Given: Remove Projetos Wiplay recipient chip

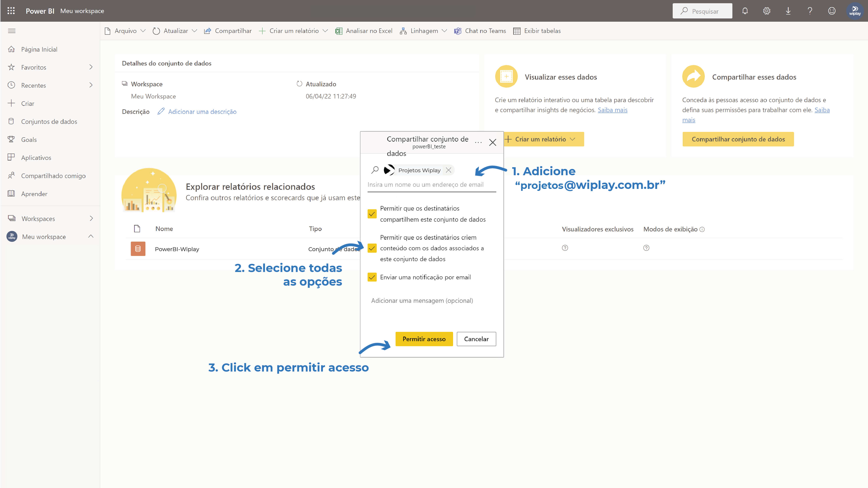Looking at the screenshot, I should 449,170.
